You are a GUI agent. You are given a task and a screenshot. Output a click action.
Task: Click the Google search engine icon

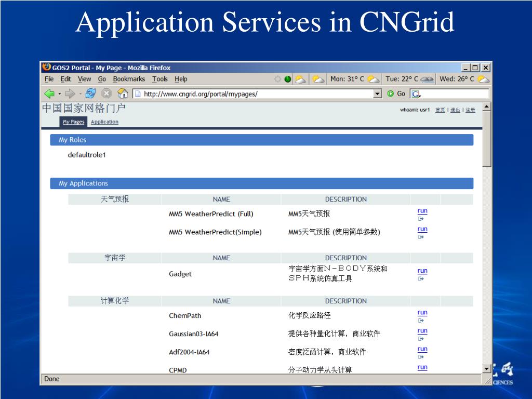pyautogui.click(x=416, y=94)
